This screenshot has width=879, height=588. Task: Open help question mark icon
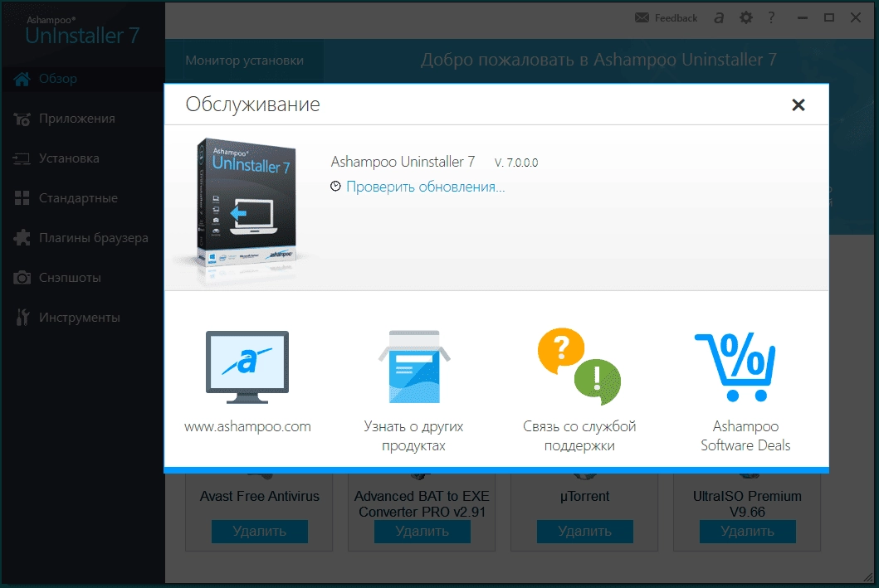coord(771,18)
